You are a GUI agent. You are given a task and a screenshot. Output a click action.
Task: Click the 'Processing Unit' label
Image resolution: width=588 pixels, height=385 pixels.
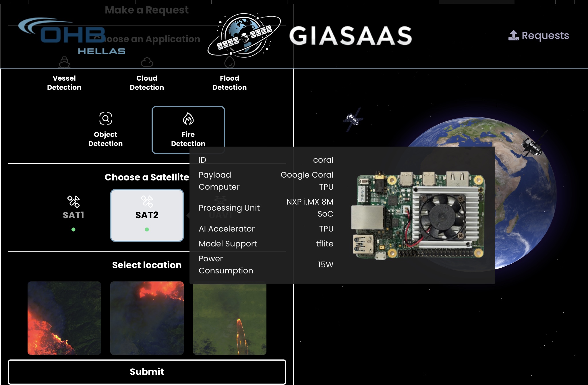229,208
